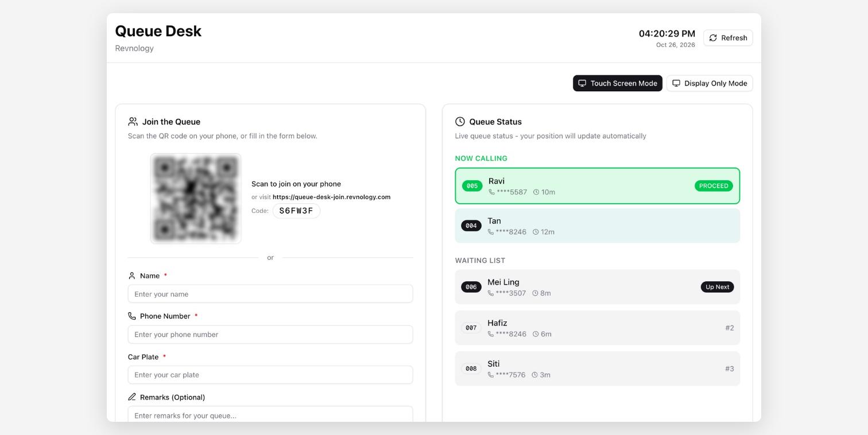Click queue number 006 badge
Screen dimensions: 868x435
471,287
